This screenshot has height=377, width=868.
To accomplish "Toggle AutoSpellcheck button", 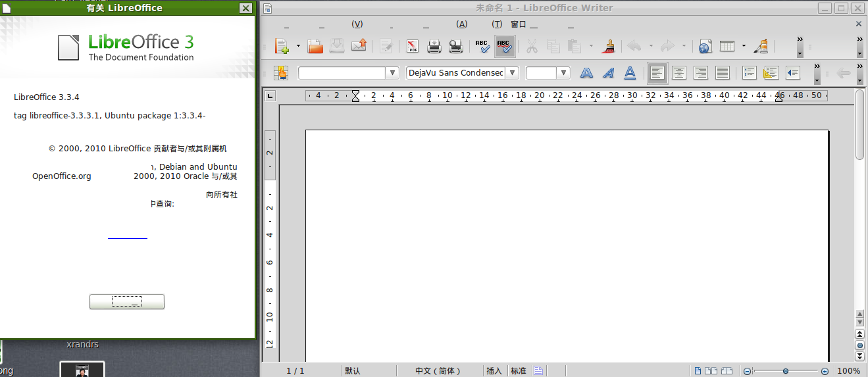I will pyautogui.click(x=504, y=46).
